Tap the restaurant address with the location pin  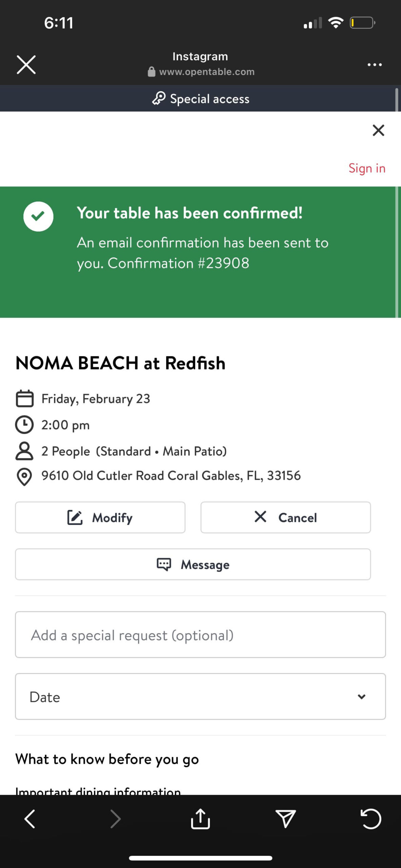click(171, 476)
